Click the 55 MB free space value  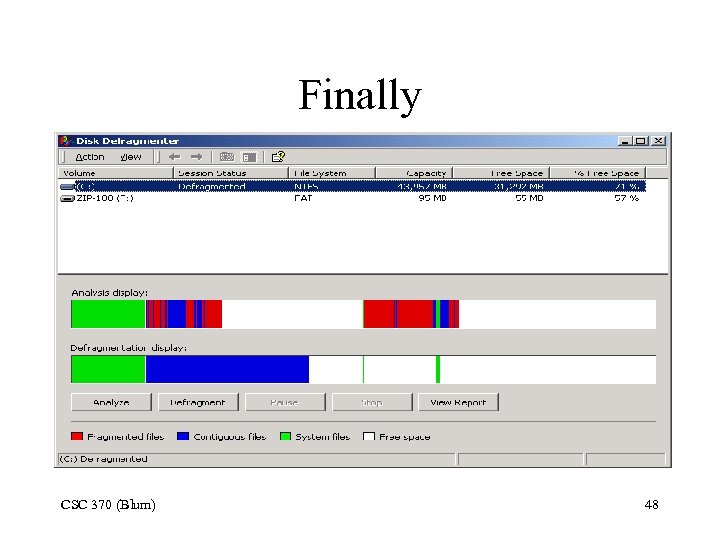[x=529, y=198]
